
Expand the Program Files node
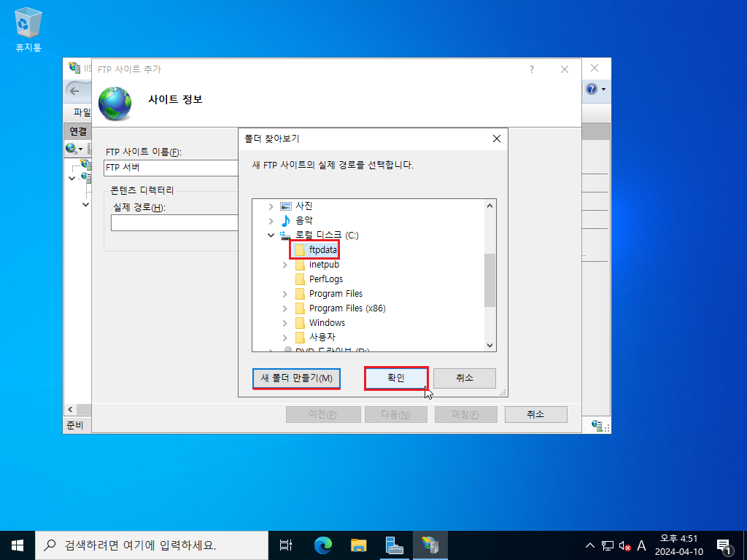285,294
